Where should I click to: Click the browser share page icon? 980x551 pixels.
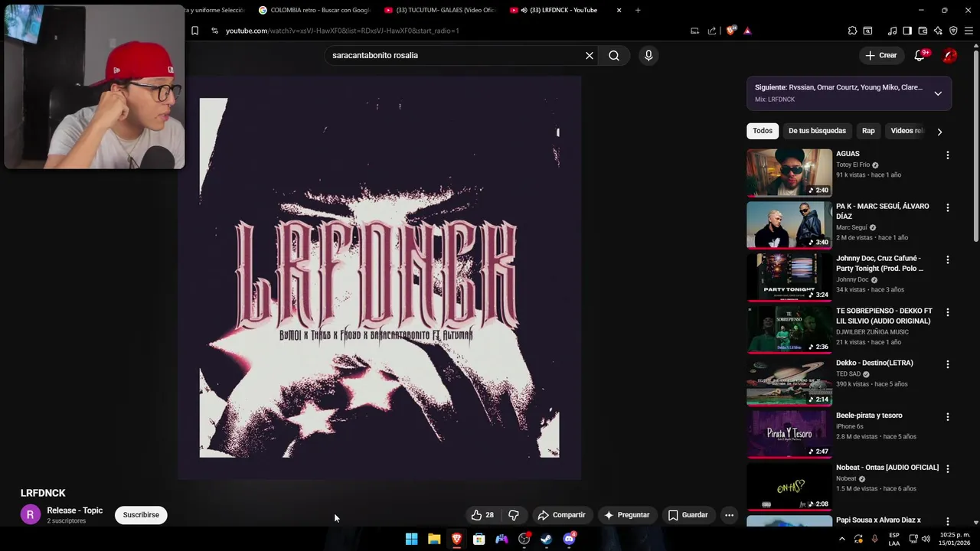pos(712,31)
